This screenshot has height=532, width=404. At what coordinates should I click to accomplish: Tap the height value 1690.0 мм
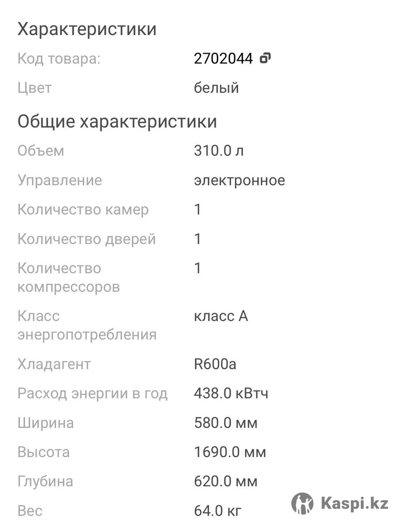coord(230,452)
